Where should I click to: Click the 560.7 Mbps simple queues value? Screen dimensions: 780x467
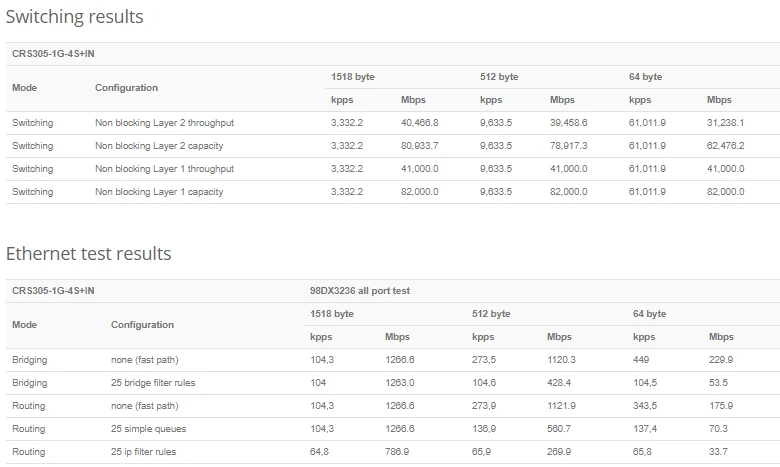(560, 429)
